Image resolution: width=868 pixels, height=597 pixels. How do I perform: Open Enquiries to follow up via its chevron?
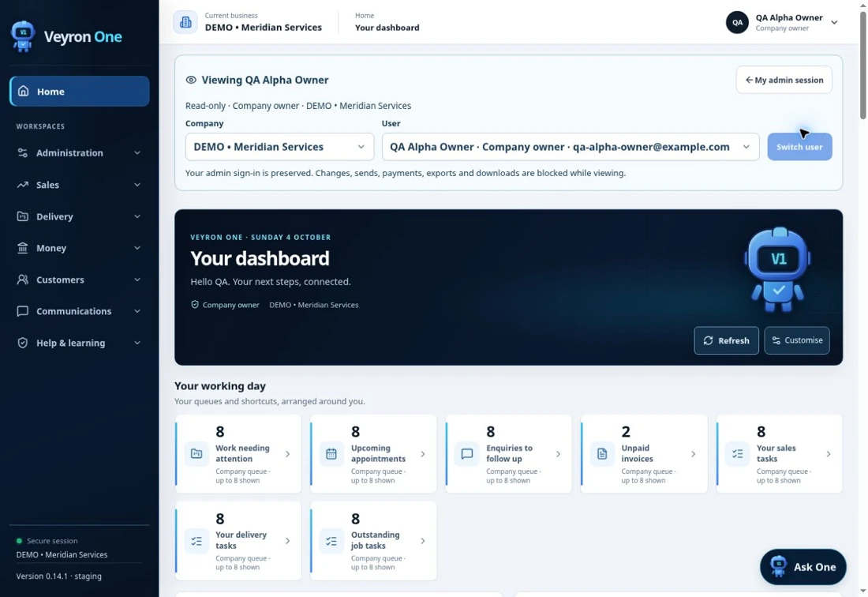coord(558,454)
